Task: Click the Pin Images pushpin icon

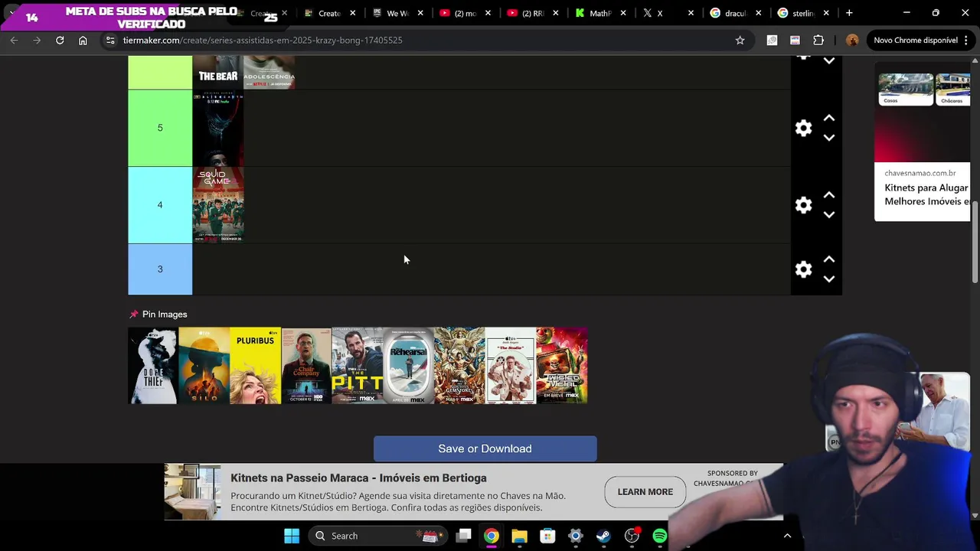Action: [134, 315]
